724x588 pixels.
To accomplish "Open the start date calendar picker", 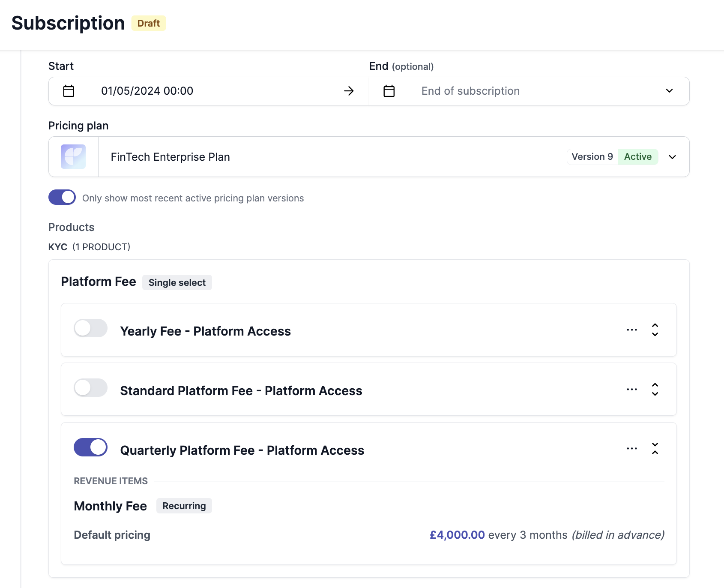I will click(68, 91).
